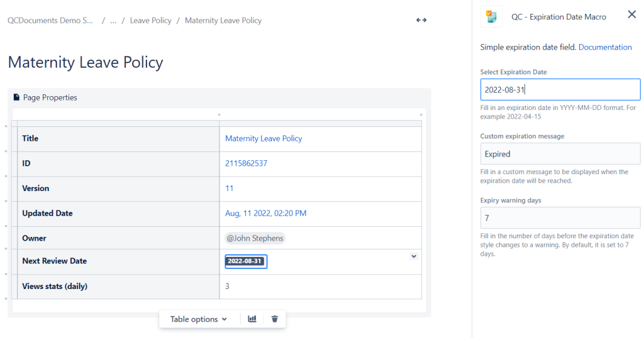This screenshot has height=338, width=644.
Task: Click the Page Properties macro label
Action: pos(50,97)
